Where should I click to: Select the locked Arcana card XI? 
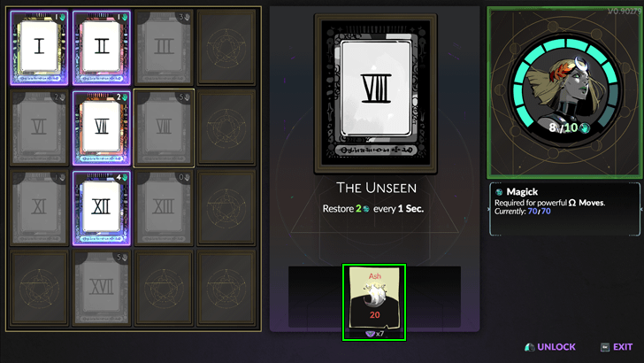39,208
